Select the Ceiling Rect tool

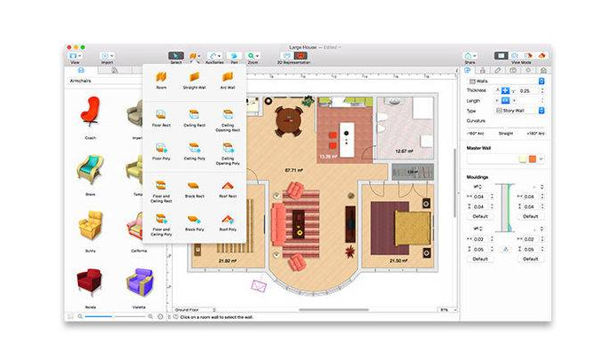pyautogui.click(x=194, y=118)
